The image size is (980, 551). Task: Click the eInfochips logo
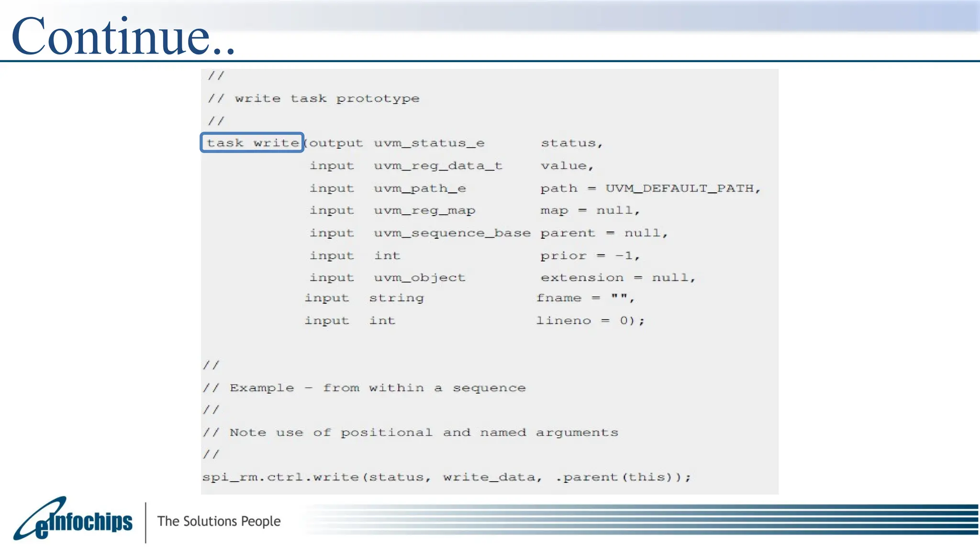(73, 520)
